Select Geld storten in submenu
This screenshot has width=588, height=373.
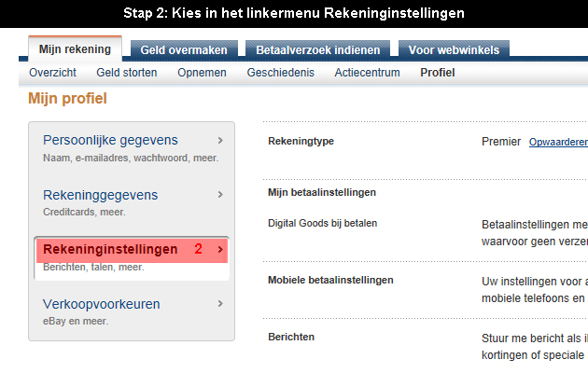[x=127, y=73]
